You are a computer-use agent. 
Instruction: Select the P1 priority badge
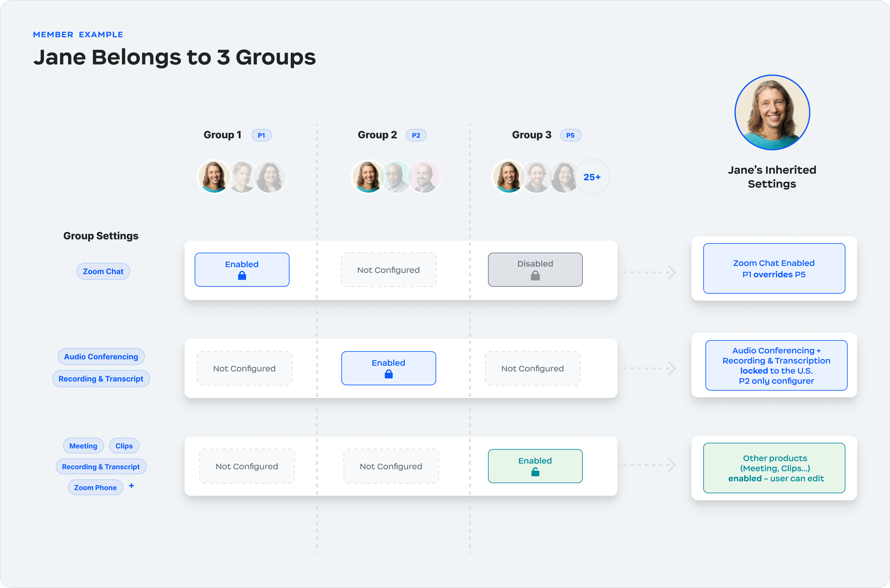click(x=261, y=135)
